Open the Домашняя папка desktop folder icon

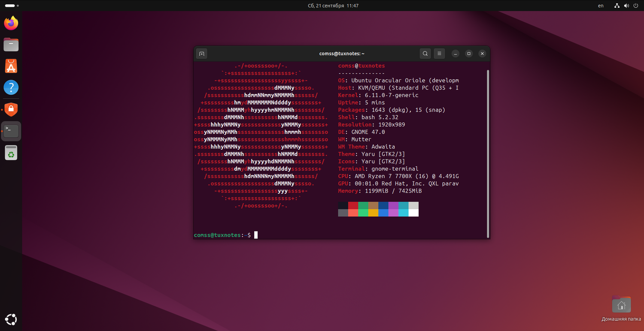621,308
